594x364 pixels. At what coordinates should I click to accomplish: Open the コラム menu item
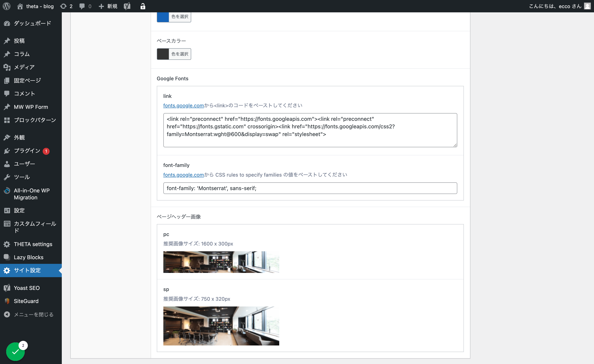[x=31, y=54]
